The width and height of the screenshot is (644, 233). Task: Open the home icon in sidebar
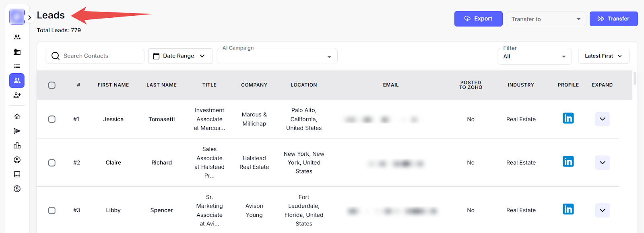pos(17,117)
